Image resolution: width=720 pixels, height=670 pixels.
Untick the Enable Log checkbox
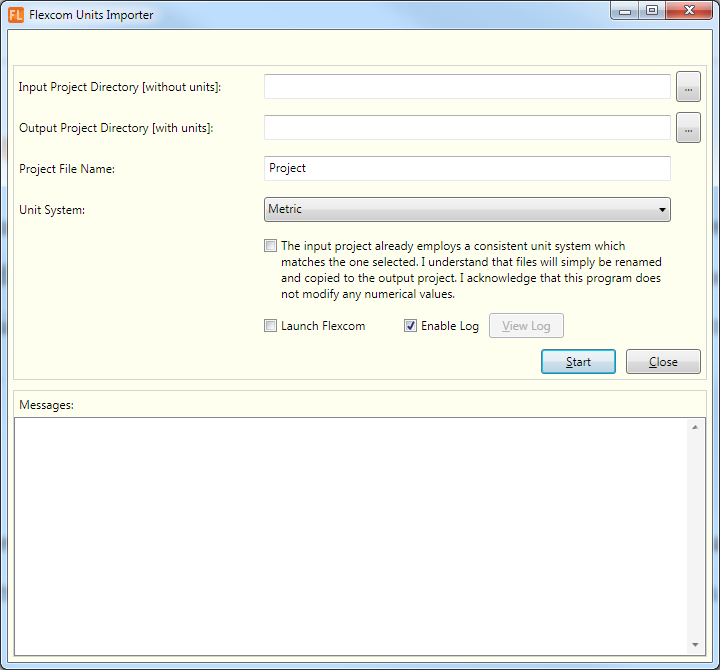point(410,326)
